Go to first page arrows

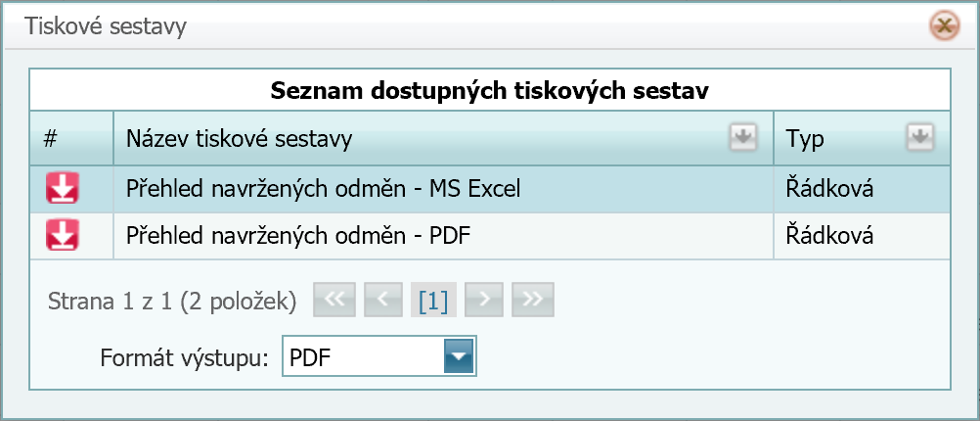(x=334, y=301)
